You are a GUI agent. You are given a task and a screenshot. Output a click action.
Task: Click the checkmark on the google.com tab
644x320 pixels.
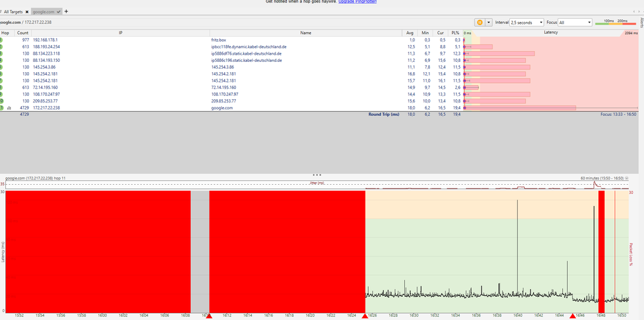[x=59, y=12]
